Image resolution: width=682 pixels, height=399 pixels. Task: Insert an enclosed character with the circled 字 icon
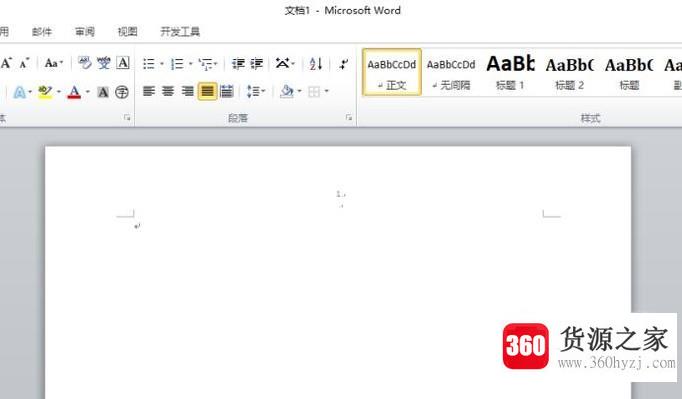[x=122, y=92]
